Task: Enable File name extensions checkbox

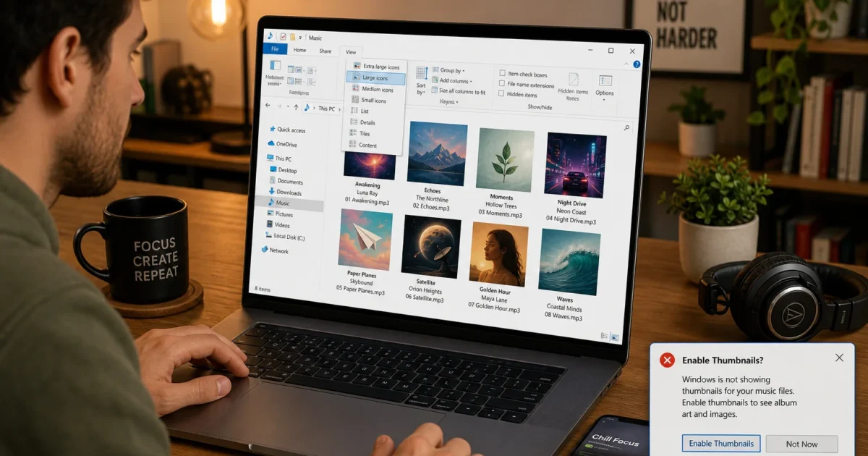Action: [527, 85]
